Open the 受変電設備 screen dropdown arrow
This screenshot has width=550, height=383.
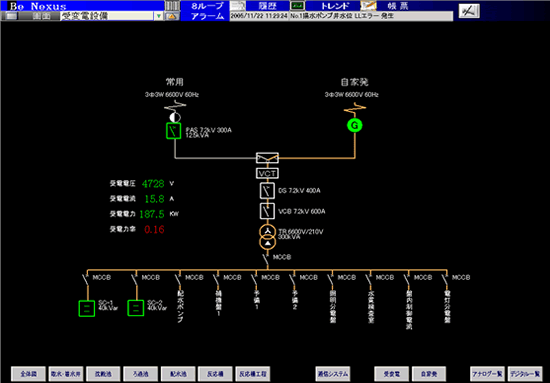pos(159,16)
